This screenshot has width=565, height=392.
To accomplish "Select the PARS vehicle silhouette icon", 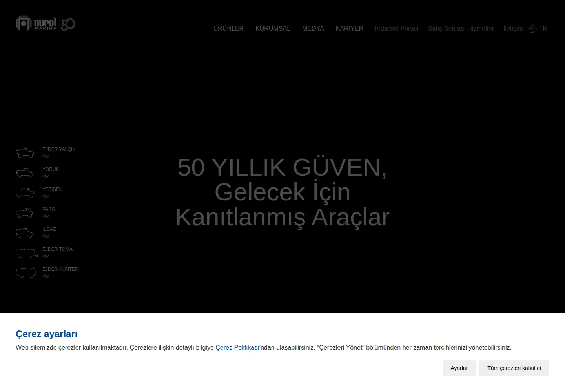I will [x=25, y=212].
